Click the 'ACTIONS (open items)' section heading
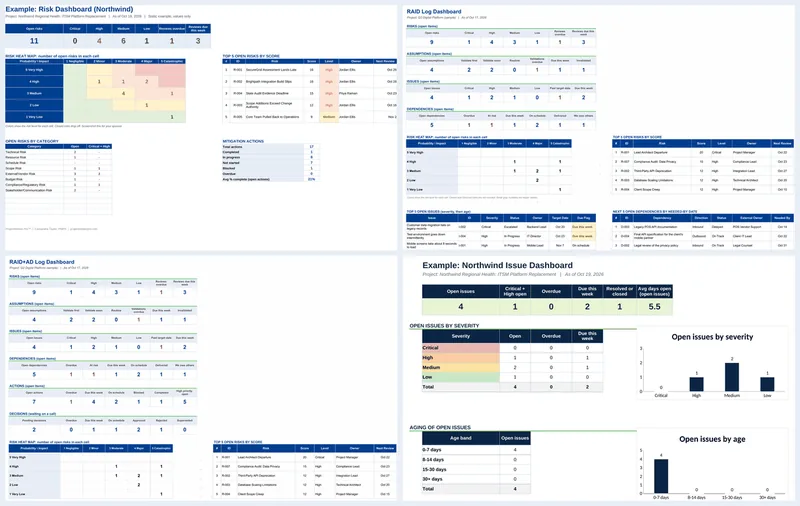 tap(27, 386)
